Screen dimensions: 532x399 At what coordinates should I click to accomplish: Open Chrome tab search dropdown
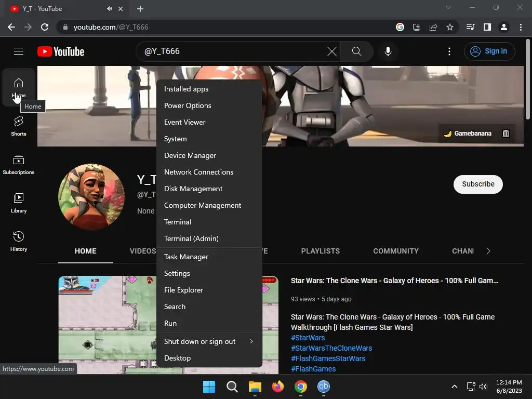[x=448, y=7]
